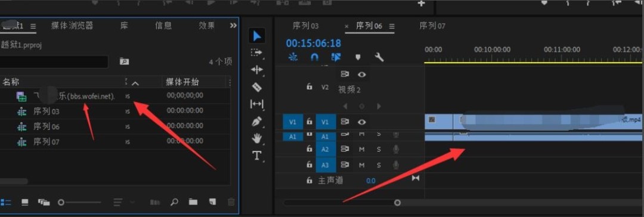Switch to the 序列03 timeline tab
This screenshot has width=644, height=217.
pos(305,26)
